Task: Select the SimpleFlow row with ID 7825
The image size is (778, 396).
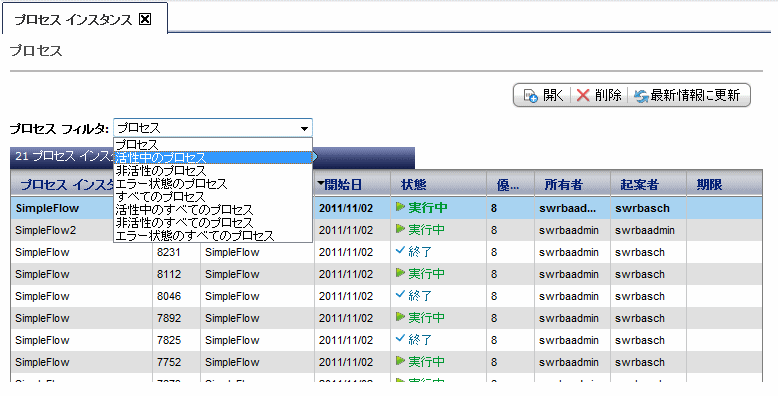Action: coord(386,340)
